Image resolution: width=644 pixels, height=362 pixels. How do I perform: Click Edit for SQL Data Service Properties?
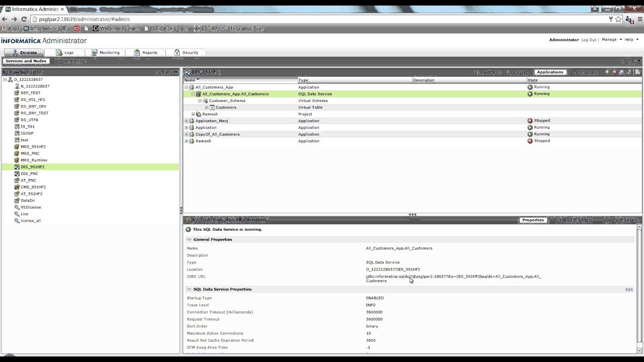629,290
